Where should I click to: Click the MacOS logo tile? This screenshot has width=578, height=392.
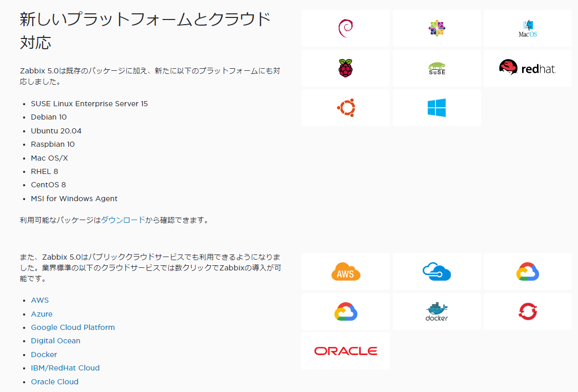pyautogui.click(x=528, y=28)
